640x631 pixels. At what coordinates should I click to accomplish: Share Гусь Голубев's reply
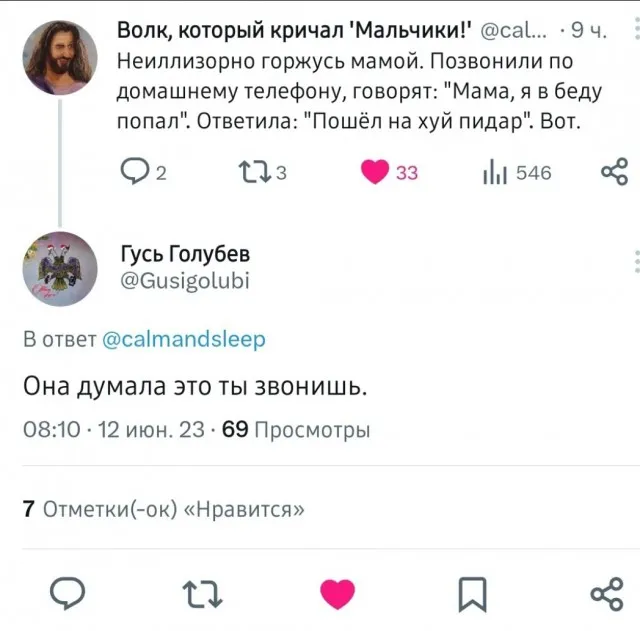pos(606,595)
